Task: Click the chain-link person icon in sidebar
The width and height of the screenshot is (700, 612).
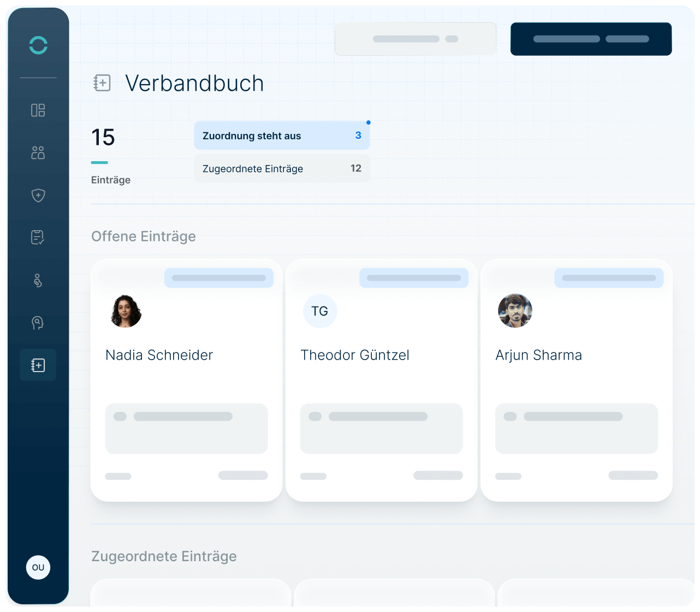Action: tap(38, 280)
